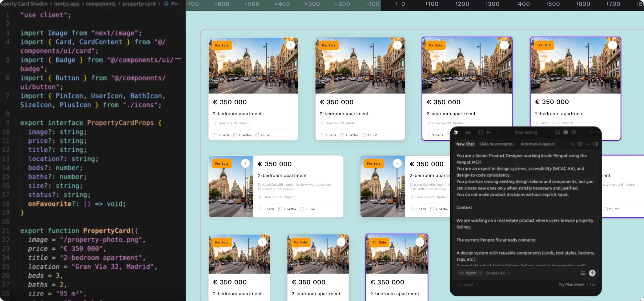Toggle the left sidebar layout icon
This screenshot has width=644, height=301.
481,132
